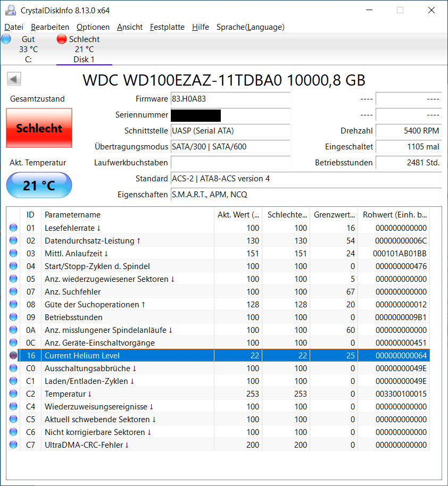Screen dimensions: 448x486
Task: Open the Bearbeiten menu
Action: tap(50, 27)
